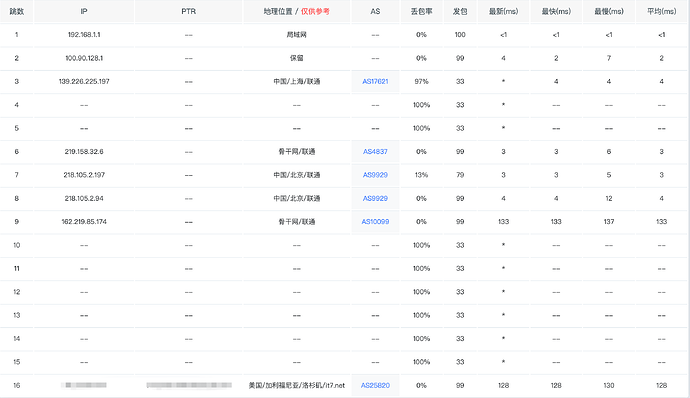Click the 平均(ms) column header
The width and height of the screenshot is (690, 398).
(661, 11)
